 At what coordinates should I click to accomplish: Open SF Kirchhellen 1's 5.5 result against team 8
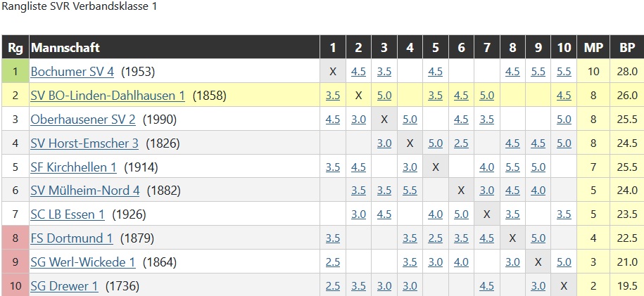(x=512, y=167)
